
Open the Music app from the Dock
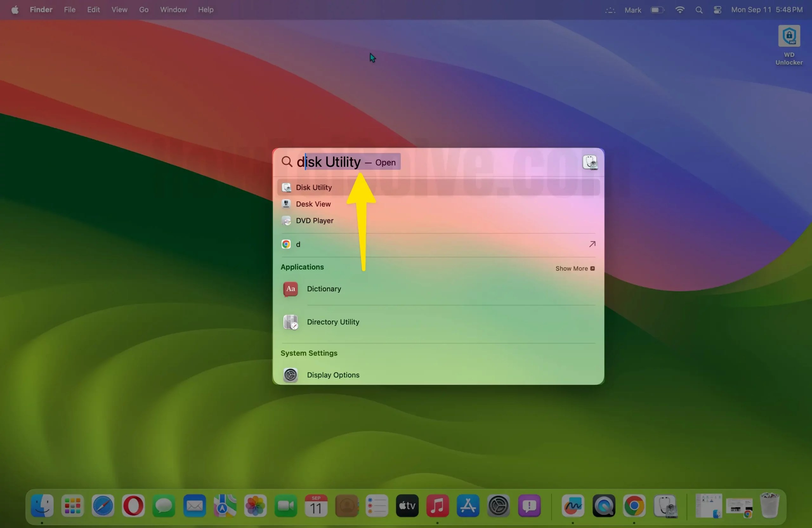click(x=438, y=506)
